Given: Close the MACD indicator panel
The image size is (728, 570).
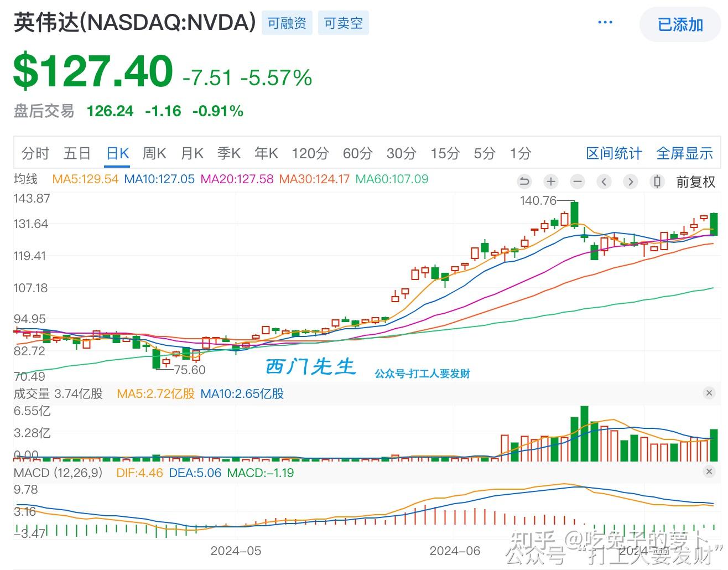Looking at the screenshot, I should point(709,471).
